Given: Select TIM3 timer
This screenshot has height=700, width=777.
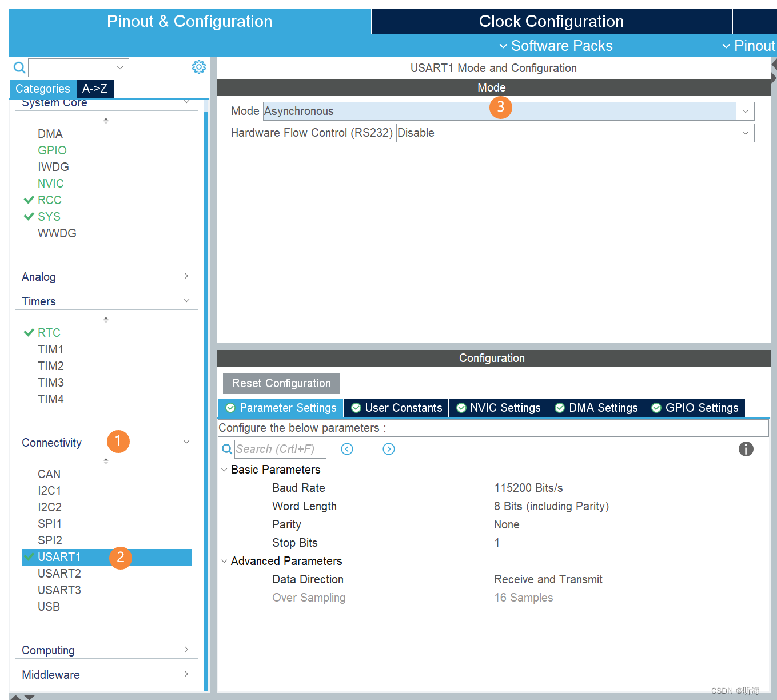Looking at the screenshot, I should 50,383.
